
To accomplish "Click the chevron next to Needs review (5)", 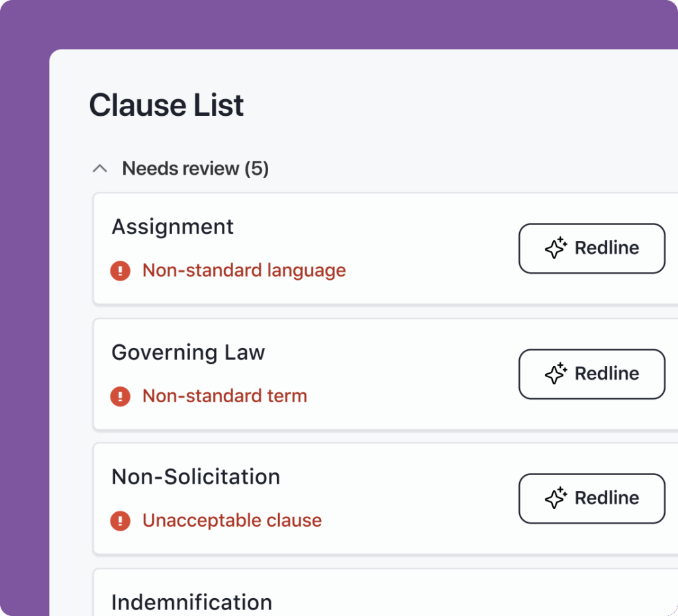I will (x=99, y=168).
